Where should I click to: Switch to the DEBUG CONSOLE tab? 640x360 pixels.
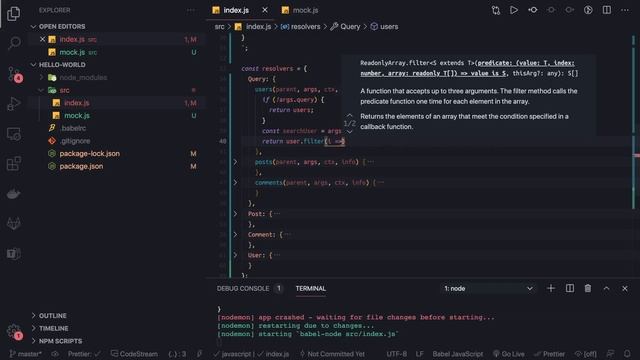(x=243, y=289)
